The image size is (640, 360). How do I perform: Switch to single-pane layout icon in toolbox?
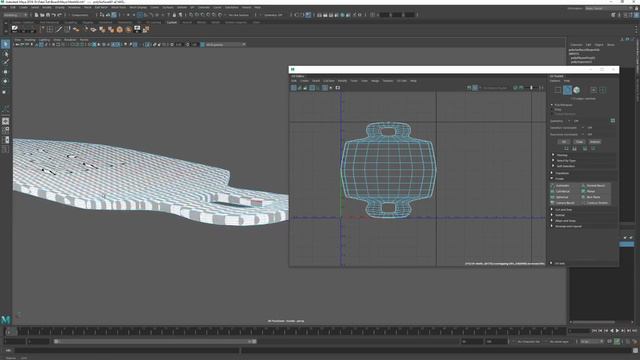click(5, 121)
